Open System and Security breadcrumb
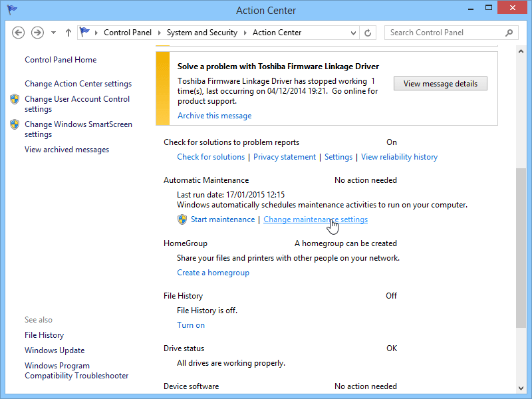The height and width of the screenshot is (399, 532). [202, 33]
